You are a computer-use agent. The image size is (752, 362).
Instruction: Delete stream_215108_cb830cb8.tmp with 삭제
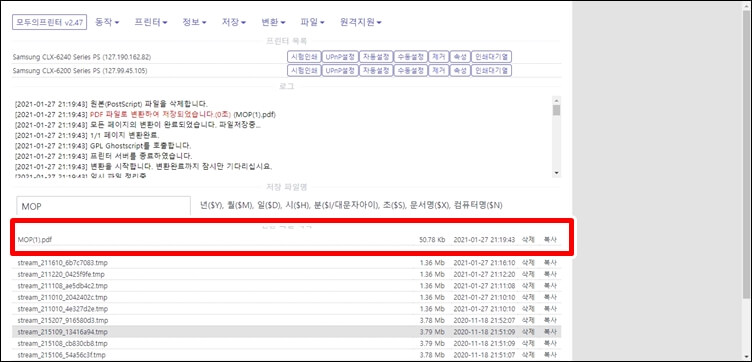528,343
